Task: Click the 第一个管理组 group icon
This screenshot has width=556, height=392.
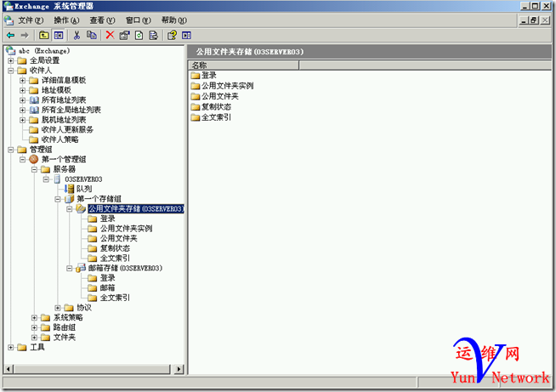Action: coord(34,159)
